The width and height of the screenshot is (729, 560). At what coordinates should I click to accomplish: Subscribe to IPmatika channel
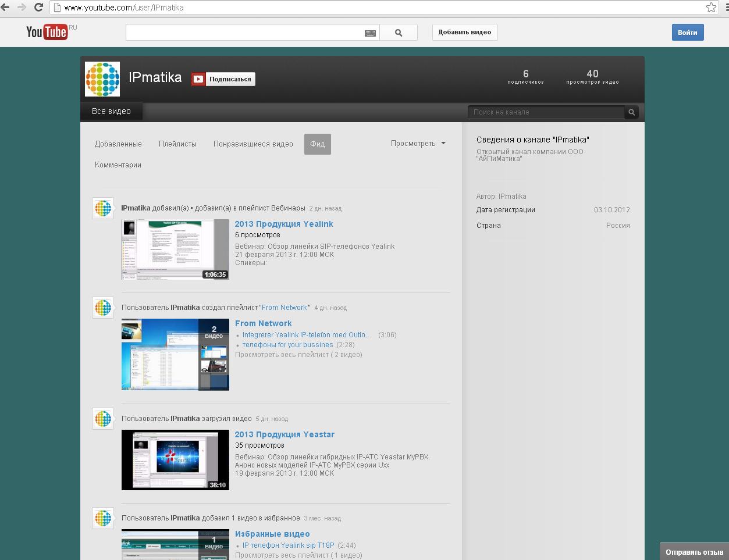coord(223,79)
